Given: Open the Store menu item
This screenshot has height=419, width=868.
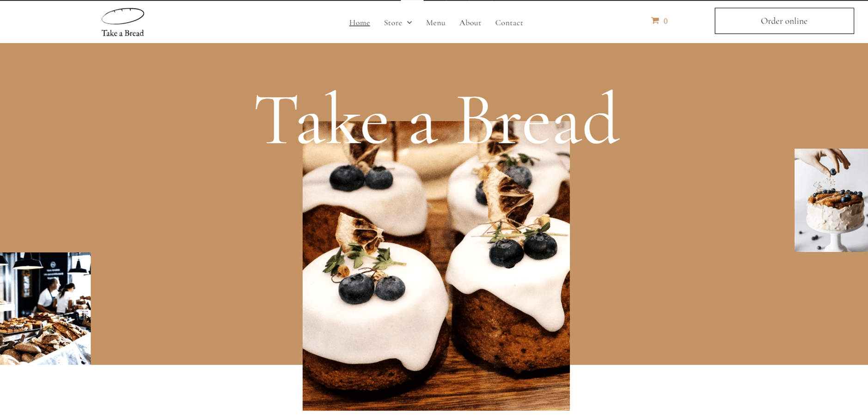Looking at the screenshot, I should [x=393, y=23].
